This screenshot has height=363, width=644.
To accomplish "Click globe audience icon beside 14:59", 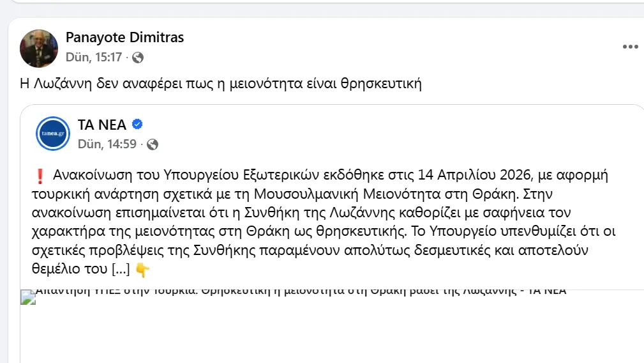I will coord(152,145).
